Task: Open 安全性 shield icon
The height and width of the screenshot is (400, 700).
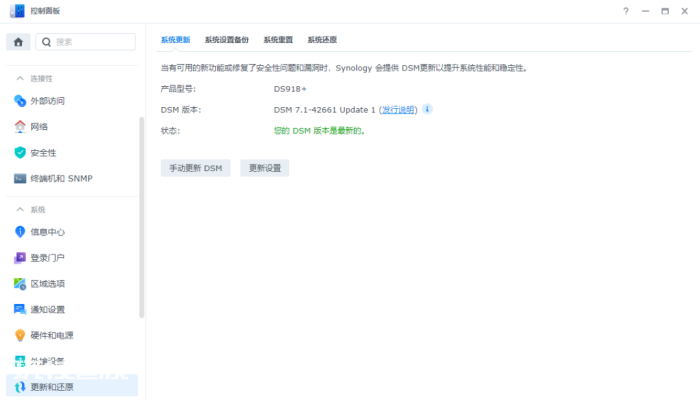Action: click(20, 153)
